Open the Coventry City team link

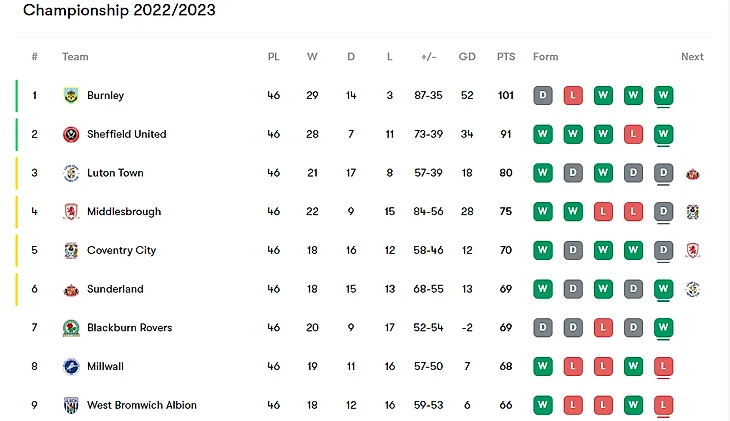click(x=122, y=250)
